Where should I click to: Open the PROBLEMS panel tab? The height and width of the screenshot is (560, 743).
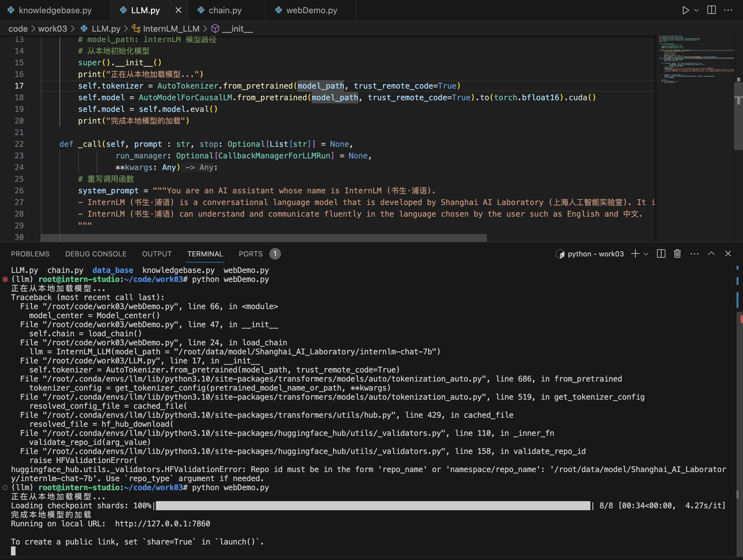(x=30, y=253)
